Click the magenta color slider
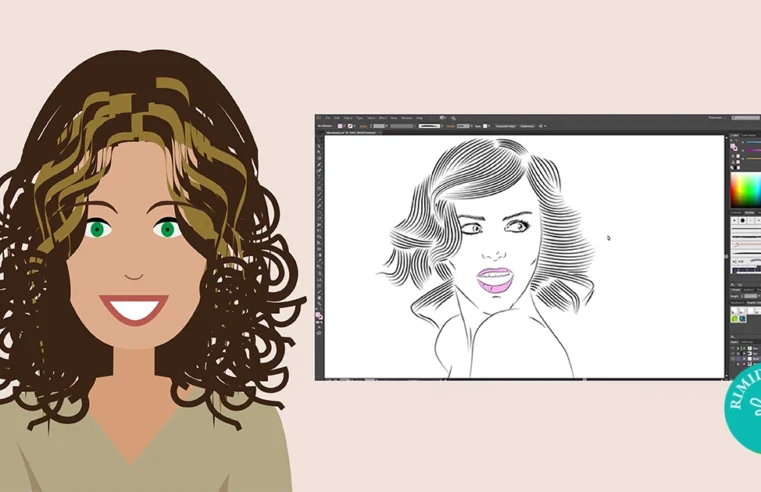The width and height of the screenshot is (761, 492). [753, 150]
